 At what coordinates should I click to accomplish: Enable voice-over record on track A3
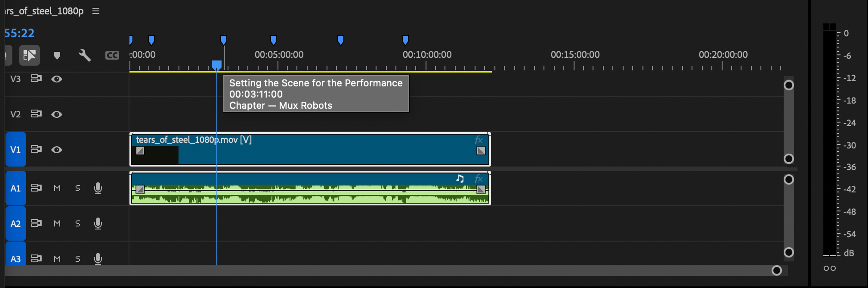98,259
